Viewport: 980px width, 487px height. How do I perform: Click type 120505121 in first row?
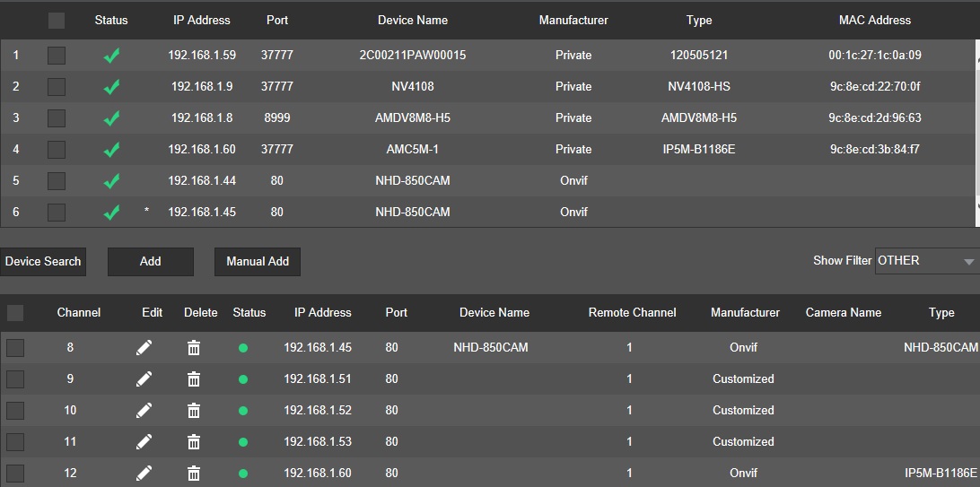pos(699,55)
